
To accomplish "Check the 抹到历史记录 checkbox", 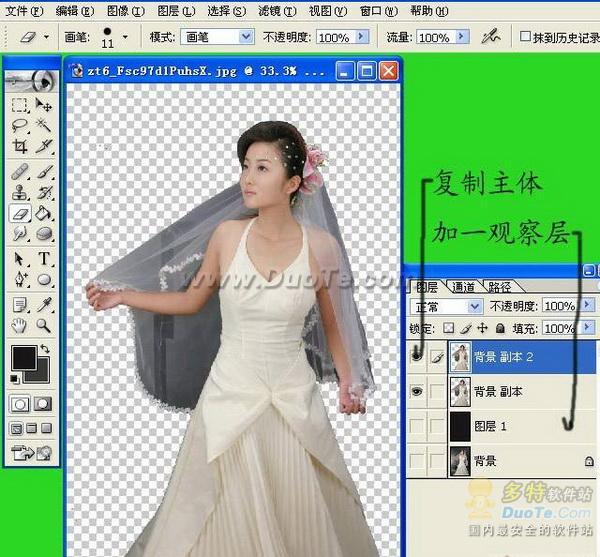I will point(525,37).
